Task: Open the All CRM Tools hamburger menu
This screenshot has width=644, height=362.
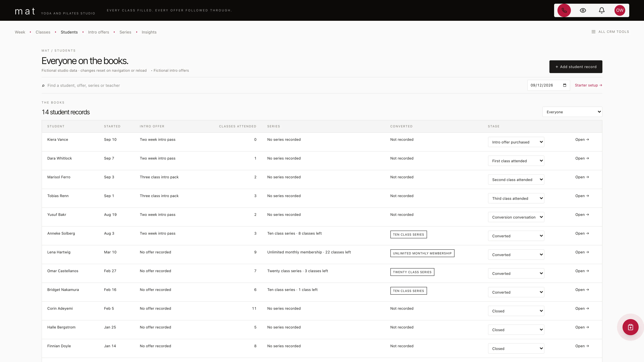Action: (610, 32)
